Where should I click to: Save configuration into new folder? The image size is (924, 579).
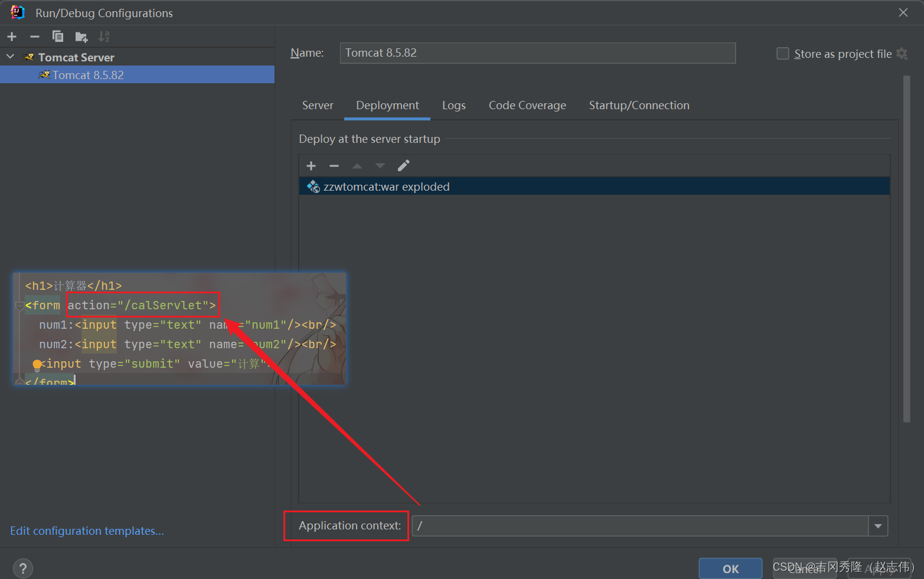[x=81, y=37]
